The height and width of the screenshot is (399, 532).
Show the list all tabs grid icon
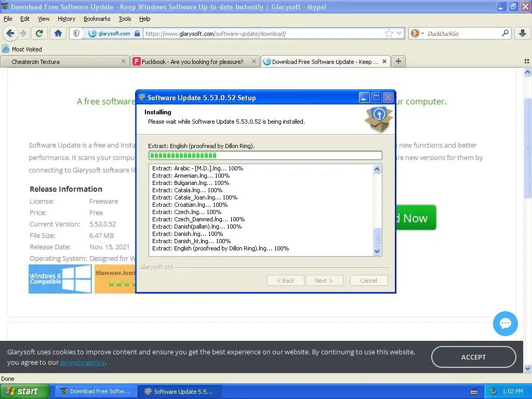point(527,61)
